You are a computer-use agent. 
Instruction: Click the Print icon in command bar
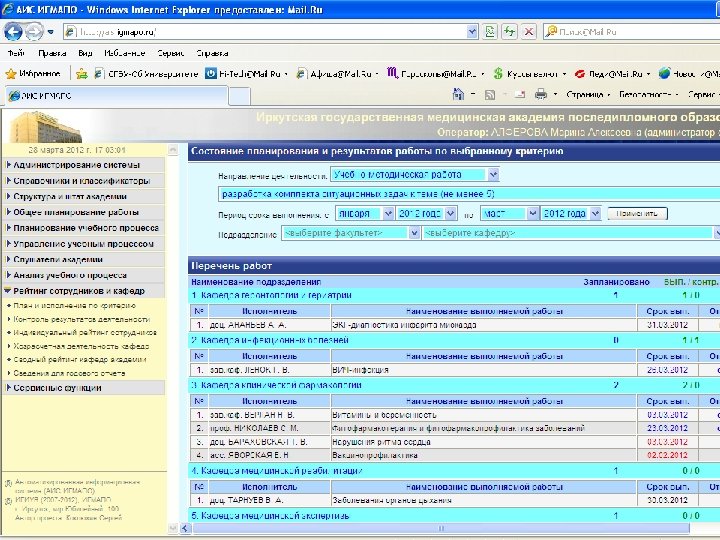(541, 95)
